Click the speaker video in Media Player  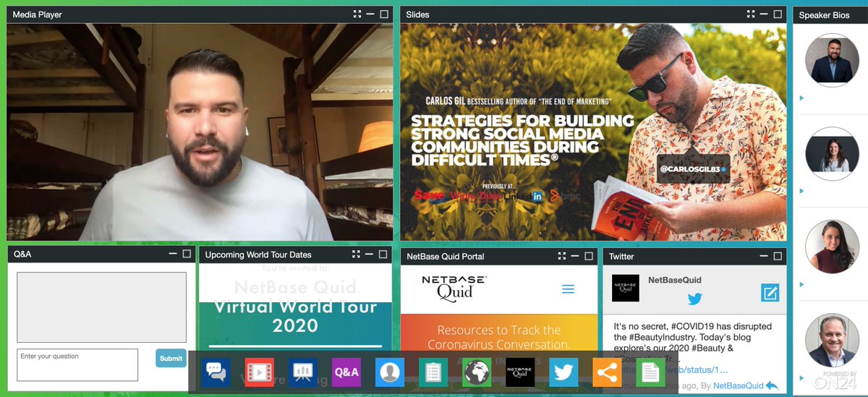[200, 132]
